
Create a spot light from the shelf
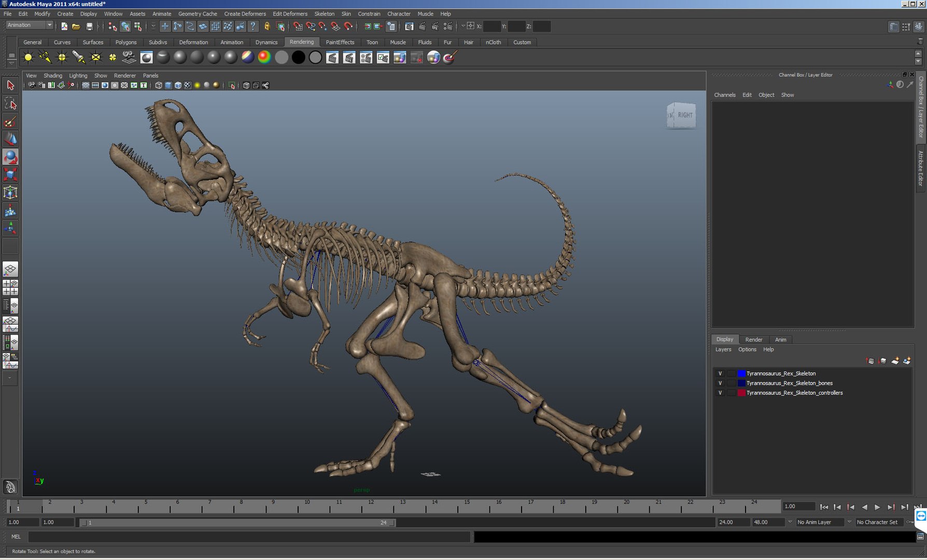79,58
